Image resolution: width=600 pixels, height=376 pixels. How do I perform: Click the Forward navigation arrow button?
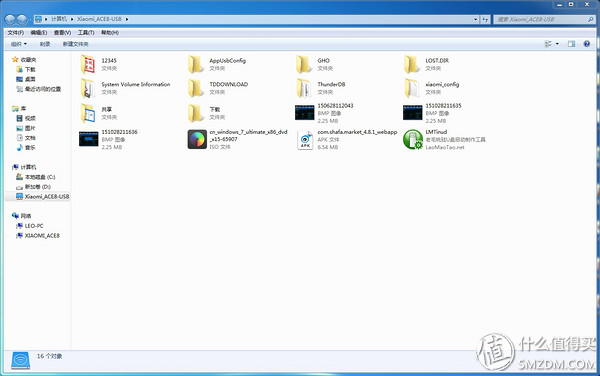(22, 19)
